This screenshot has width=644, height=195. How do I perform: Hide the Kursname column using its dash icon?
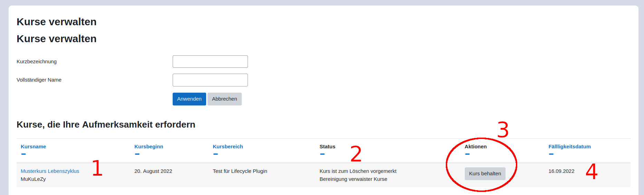(23, 154)
